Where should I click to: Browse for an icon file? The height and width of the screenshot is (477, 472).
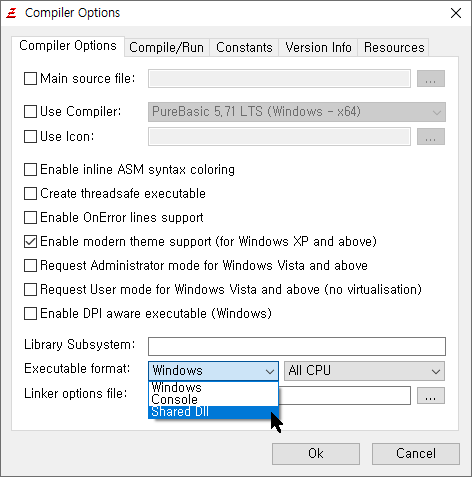[431, 137]
